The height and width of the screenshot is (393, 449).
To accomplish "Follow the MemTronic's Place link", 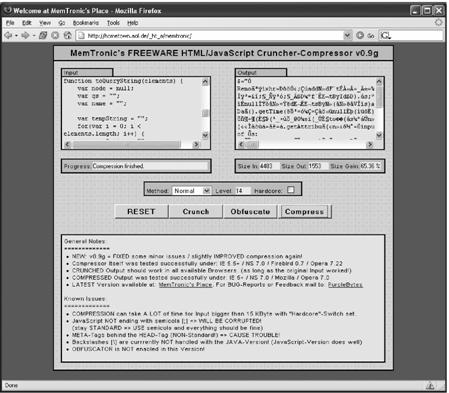I will (185, 285).
